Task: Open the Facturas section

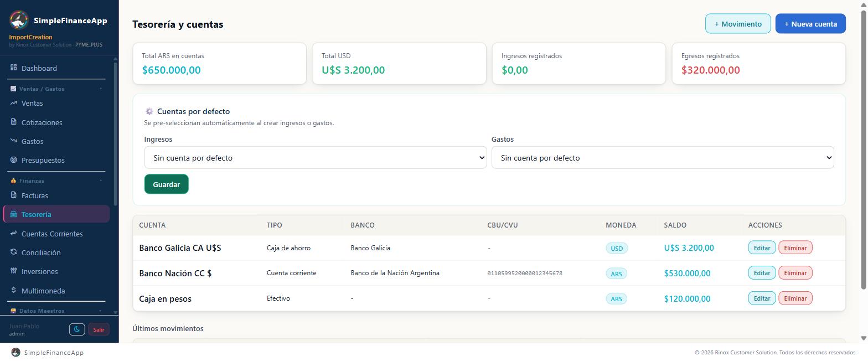Action: (x=56, y=195)
